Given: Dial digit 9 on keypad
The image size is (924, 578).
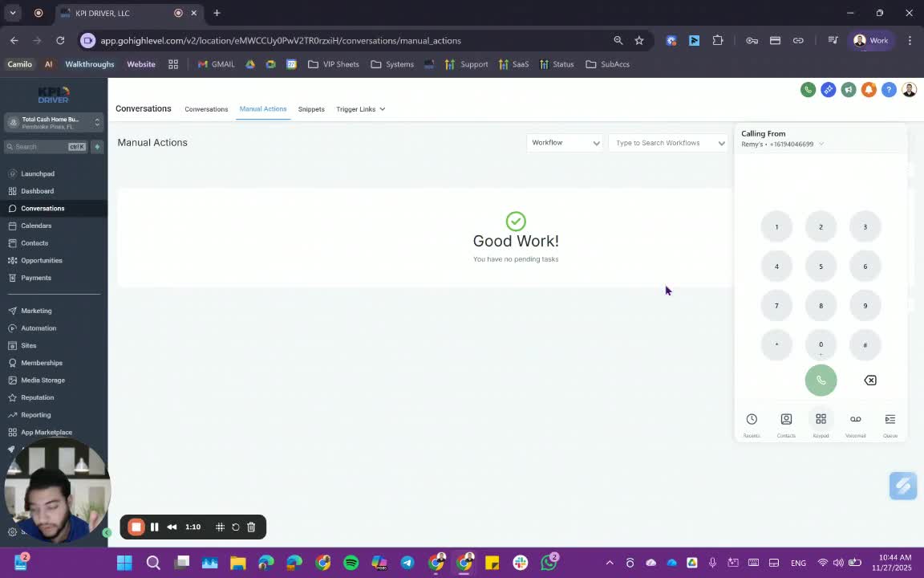Looking at the screenshot, I should point(865,306).
